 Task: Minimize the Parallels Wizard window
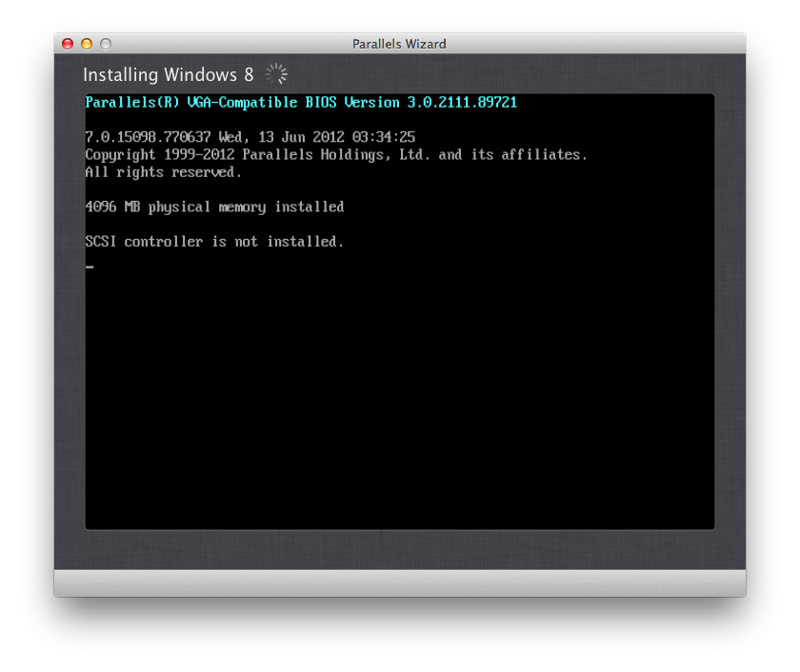click(87, 44)
